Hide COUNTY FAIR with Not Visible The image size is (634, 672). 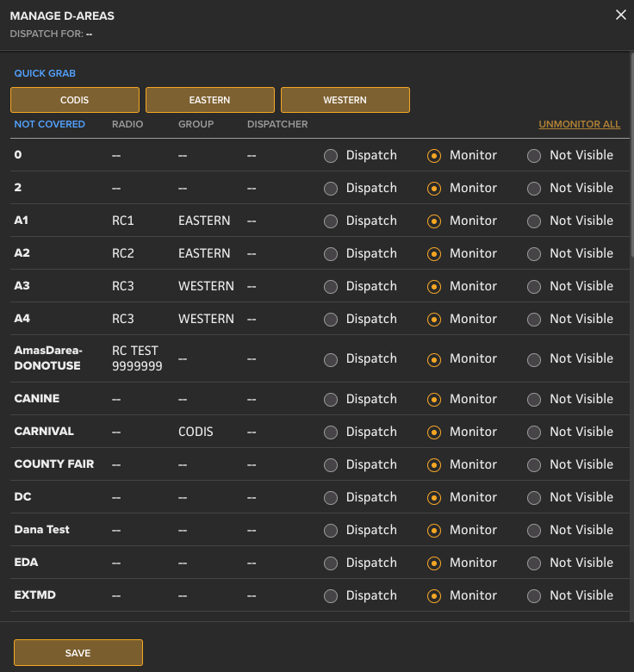[x=534, y=464]
